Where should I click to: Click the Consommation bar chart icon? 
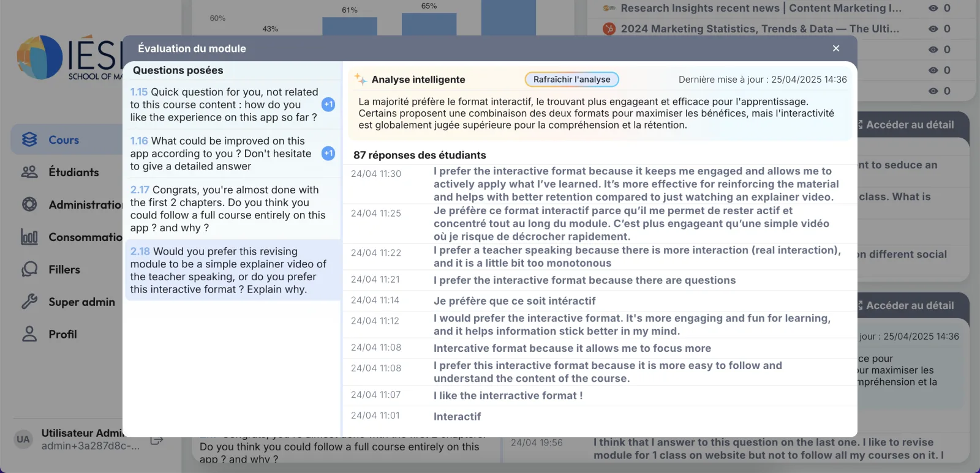point(29,237)
